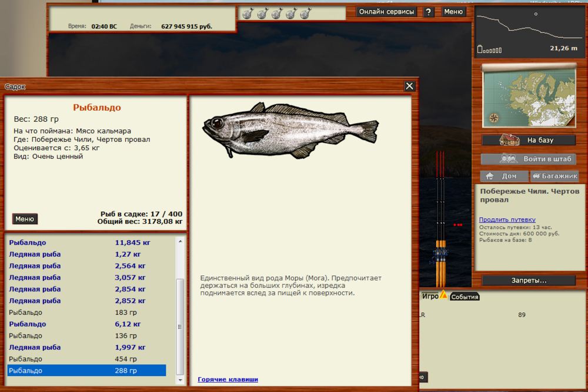
Task: Open help with the question mark button
Action: click(429, 12)
